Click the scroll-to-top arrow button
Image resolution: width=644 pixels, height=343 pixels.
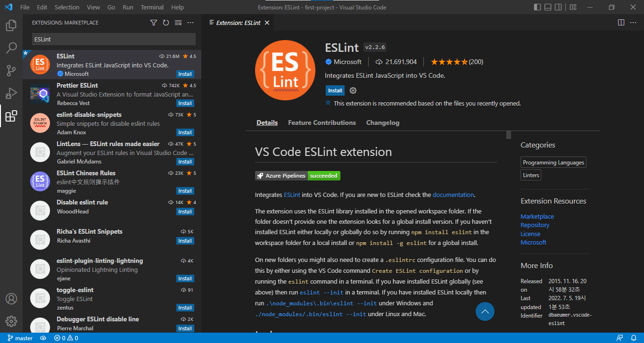[x=485, y=311]
